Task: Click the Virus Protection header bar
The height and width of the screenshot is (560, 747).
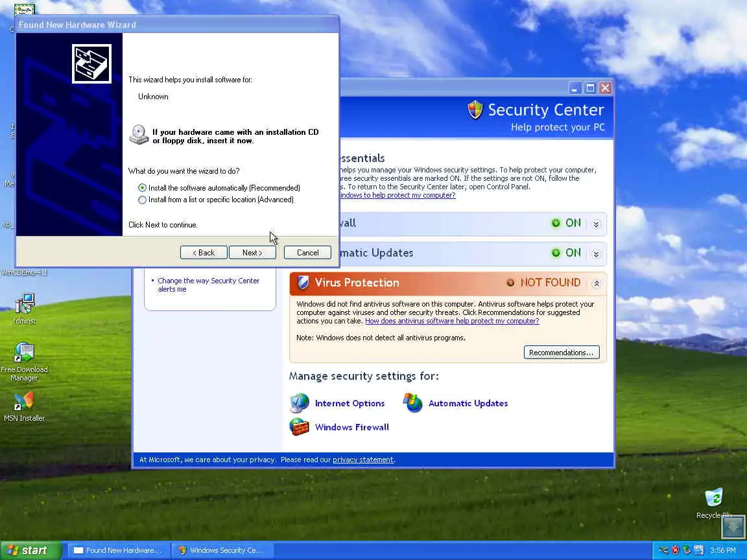Action: [x=448, y=283]
